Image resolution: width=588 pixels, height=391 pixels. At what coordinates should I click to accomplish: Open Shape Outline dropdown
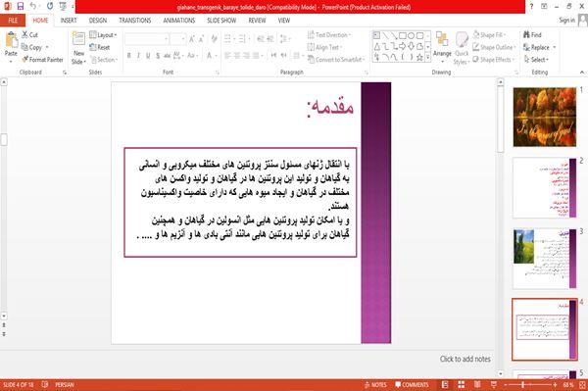tap(494, 47)
